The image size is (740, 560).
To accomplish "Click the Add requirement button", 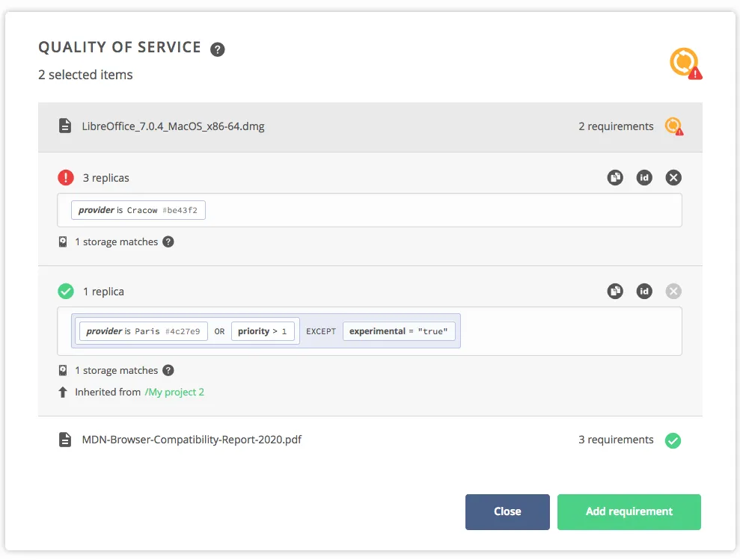I will pyautogui.click(x=629, y=511).
